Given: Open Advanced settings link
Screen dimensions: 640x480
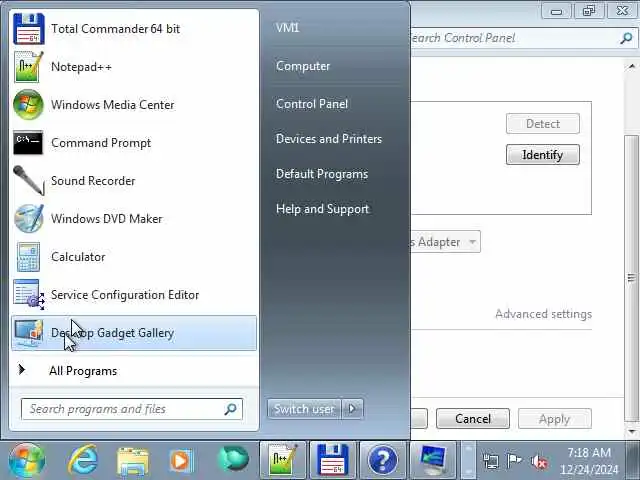Looking at the screenshot, I should (543, 314).
